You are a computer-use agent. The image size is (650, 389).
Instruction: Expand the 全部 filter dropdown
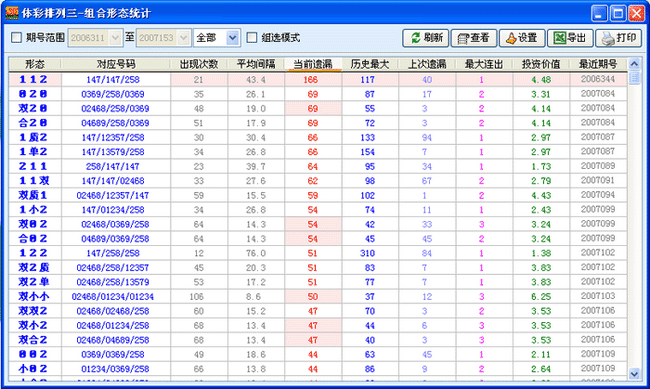click(x=233, y=38)
